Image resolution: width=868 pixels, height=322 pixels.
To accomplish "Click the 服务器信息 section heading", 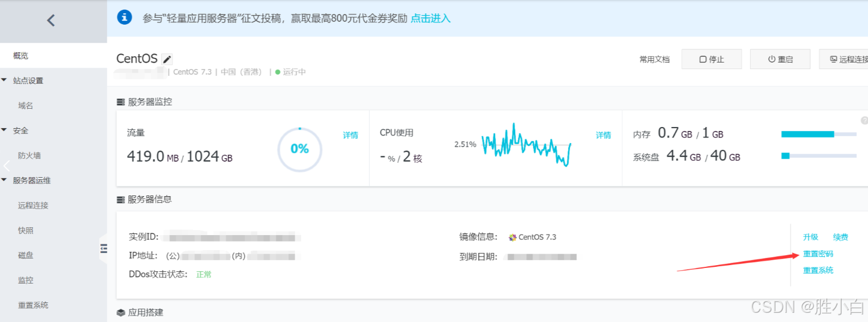I will [x=150, y=200].
